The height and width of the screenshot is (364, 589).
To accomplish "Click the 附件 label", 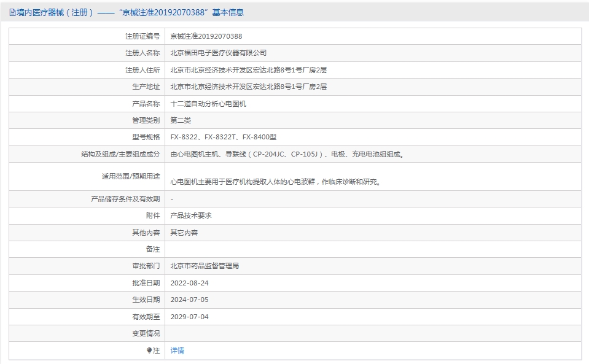I will [x=153, y=216].
